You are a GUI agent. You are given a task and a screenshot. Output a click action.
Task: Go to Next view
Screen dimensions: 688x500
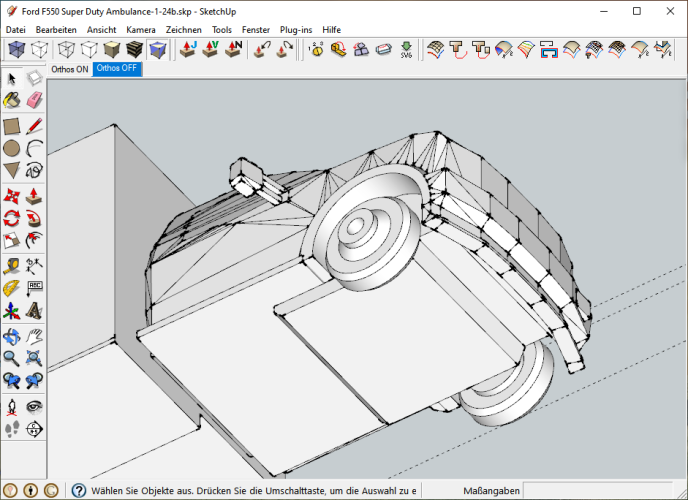pyautogui.click(x=34, y=380)
